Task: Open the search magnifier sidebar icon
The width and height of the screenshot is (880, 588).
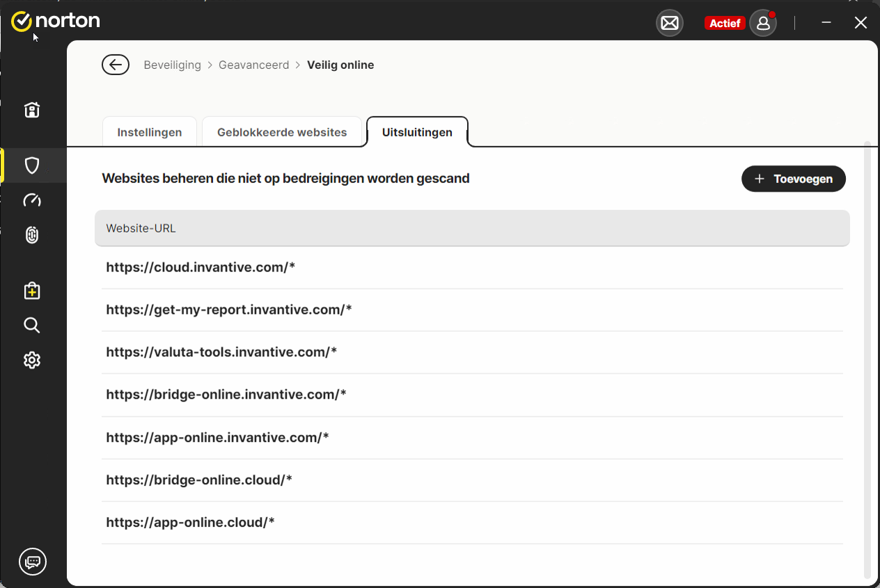Action: tap(32, 325)
